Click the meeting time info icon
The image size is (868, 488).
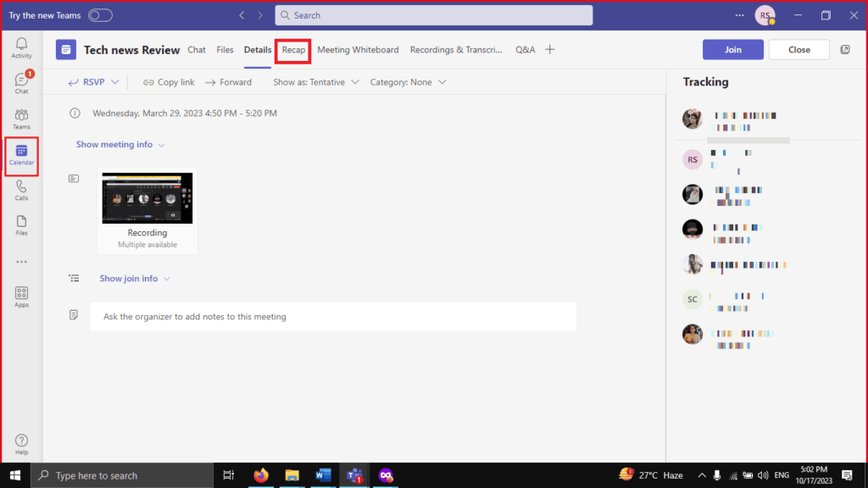click(75, 113)
